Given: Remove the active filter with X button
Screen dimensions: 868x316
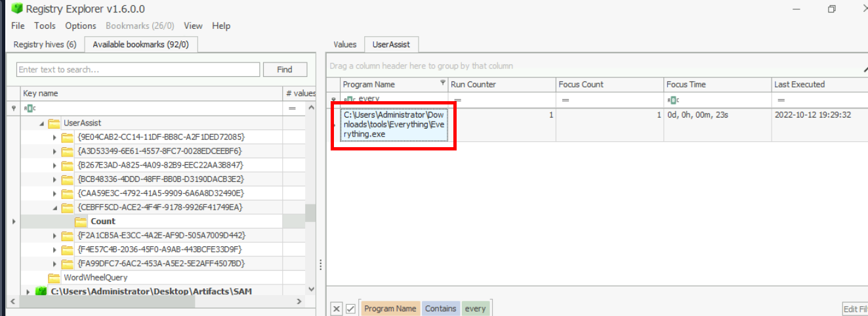Looking at the screenshot, I should pyautogui.click(x=336, y=308).
